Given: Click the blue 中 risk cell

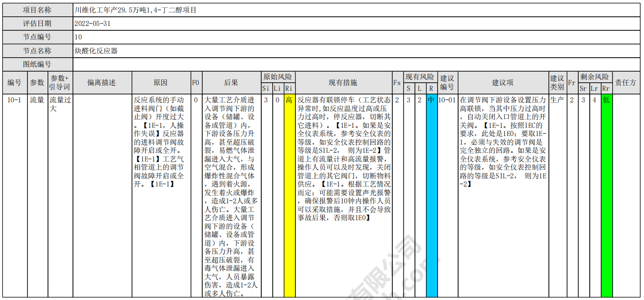Looking at the screenshot, I should pyautogui.click(x=431, y=196).
